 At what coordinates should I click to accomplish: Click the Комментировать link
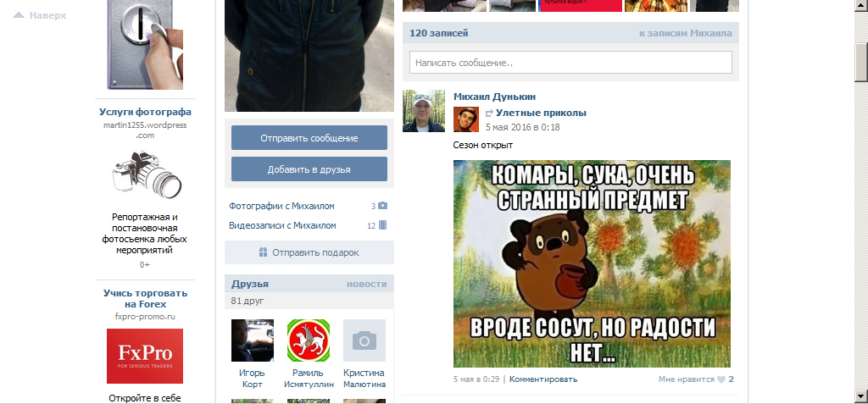[543, 379]
